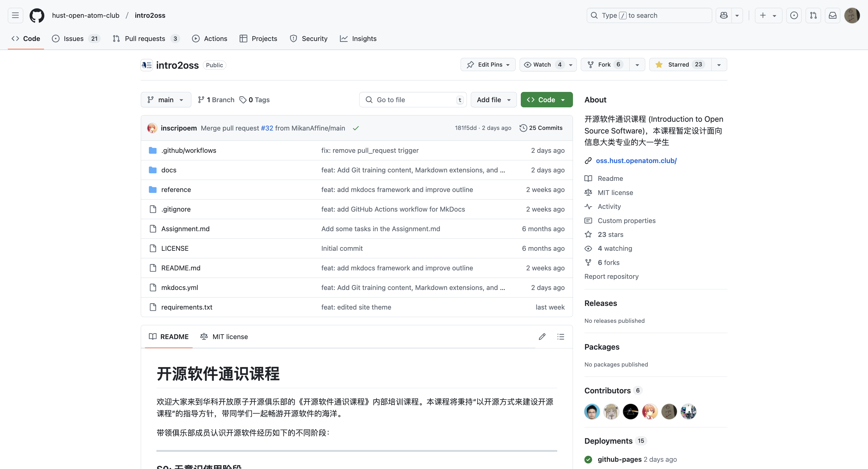Viewport: 868px width, 469px height.
Task: Click the GitHub Octocat logo
Action: coord(37,15)
